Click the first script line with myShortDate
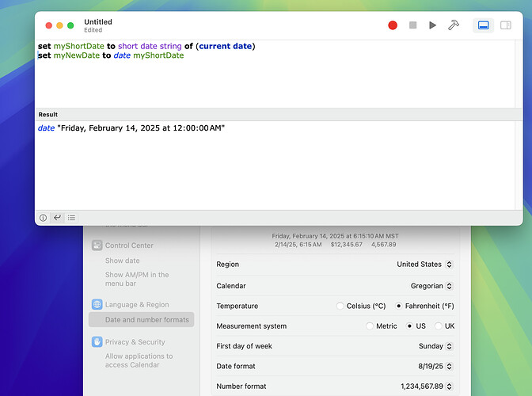This screenshot has width=532, height=396. [146, 46]
